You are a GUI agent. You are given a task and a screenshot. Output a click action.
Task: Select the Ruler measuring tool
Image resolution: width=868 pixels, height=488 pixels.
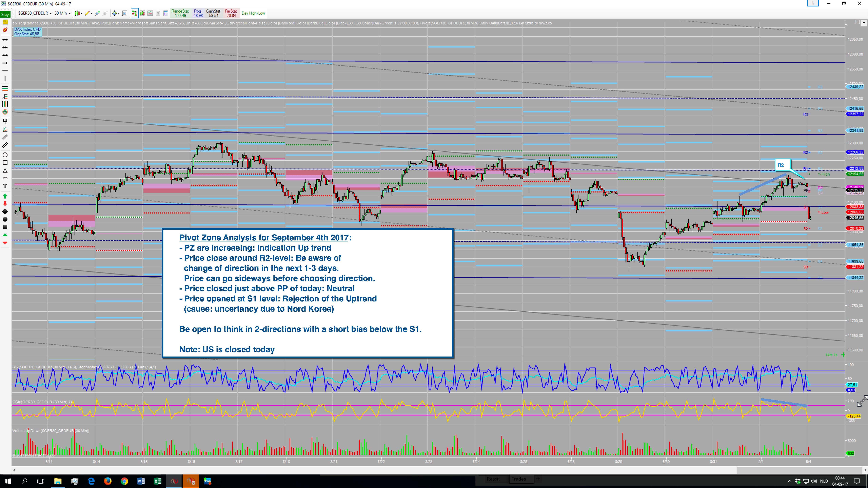pyautogui.click(x=5, y=23)
